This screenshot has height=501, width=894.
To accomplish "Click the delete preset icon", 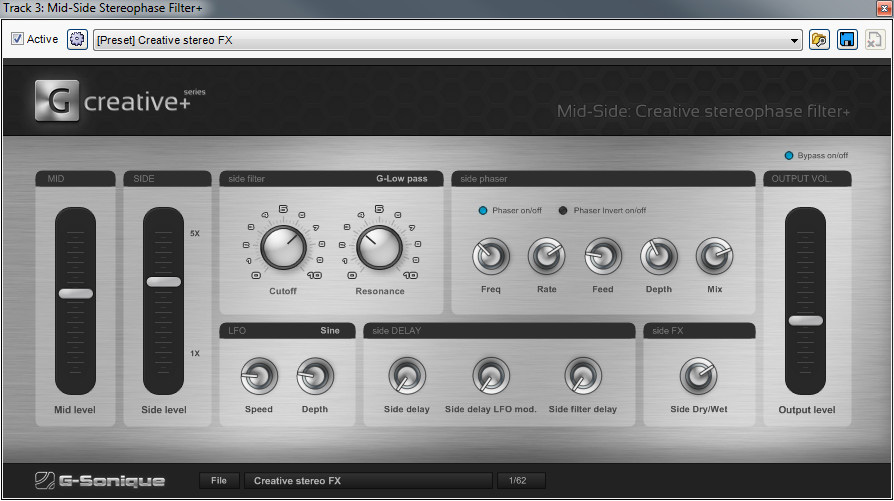I will (x=875, y=39).
